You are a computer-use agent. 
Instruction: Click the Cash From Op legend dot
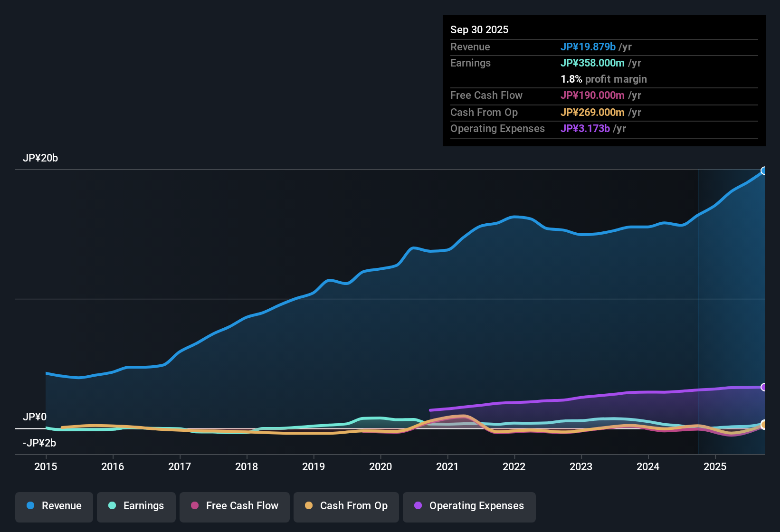tap(309, 506)
